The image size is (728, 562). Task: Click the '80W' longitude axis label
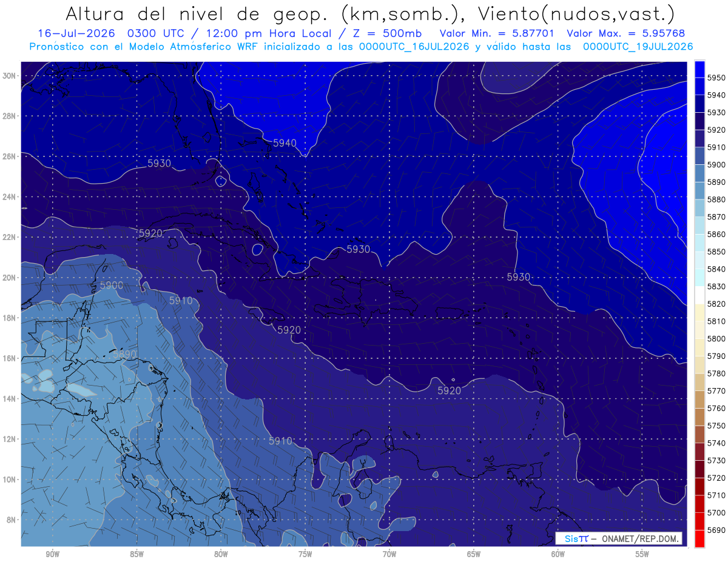221,554
